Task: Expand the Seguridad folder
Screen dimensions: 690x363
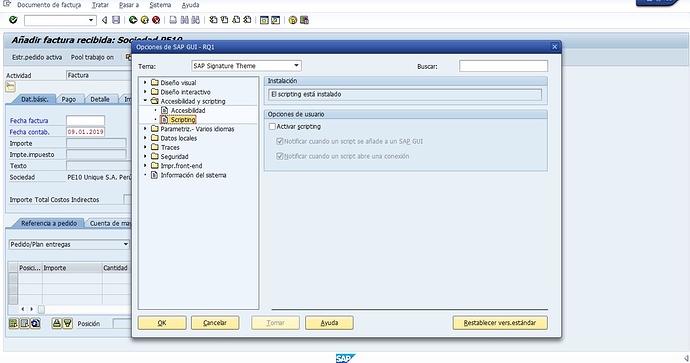Action: point(145,156)
